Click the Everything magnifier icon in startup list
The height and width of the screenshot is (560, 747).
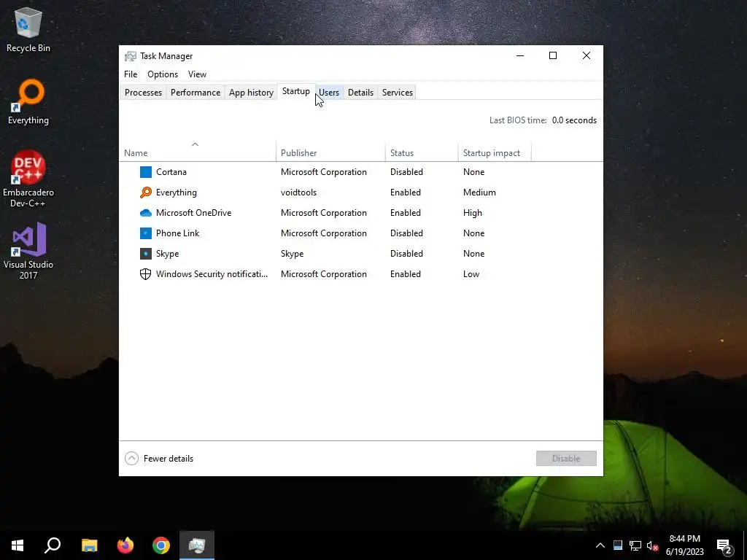pos(146,192)
